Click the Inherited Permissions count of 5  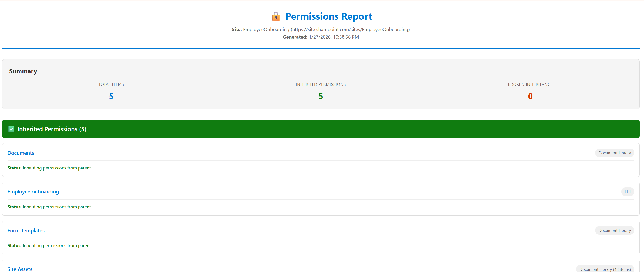pos(321,96)
